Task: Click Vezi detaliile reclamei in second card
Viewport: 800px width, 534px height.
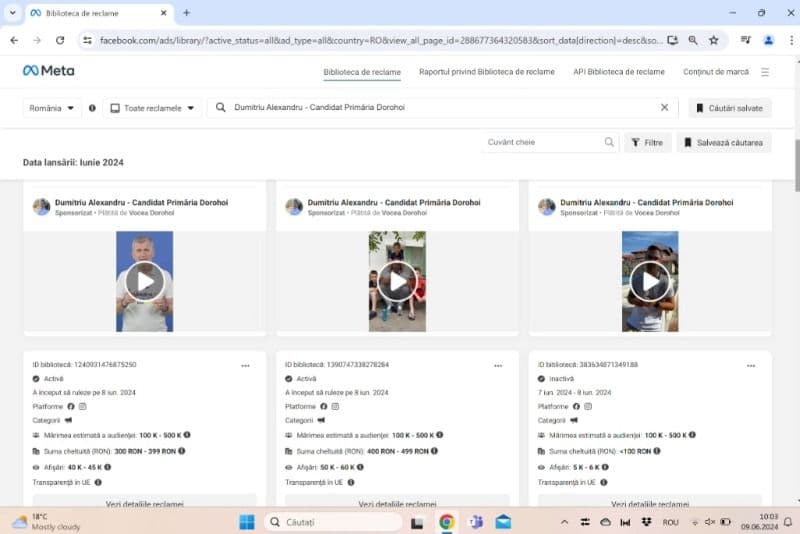Action: [x=397, y=501]
